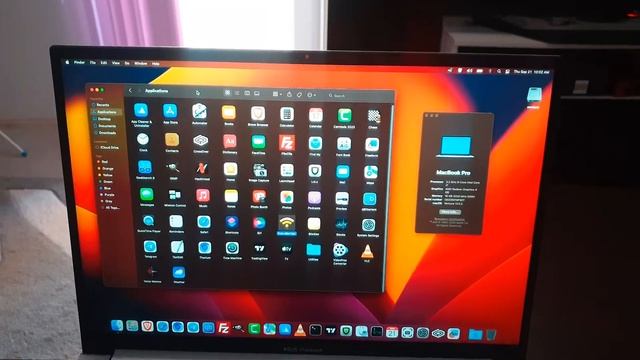This screenshot has height=360, width=640.
Task: Select the Calendar app in Applications
Action: (316, 115)
